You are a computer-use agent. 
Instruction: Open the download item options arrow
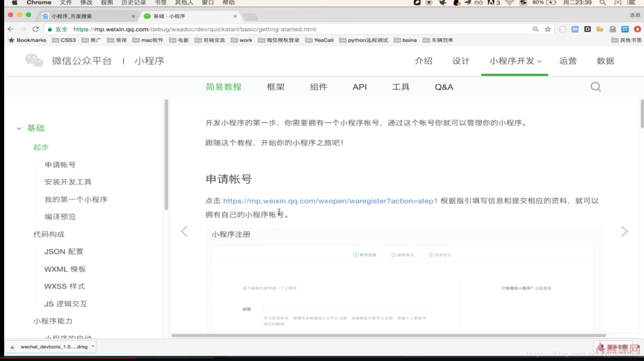pyautogui.click(x=93, y=347)
